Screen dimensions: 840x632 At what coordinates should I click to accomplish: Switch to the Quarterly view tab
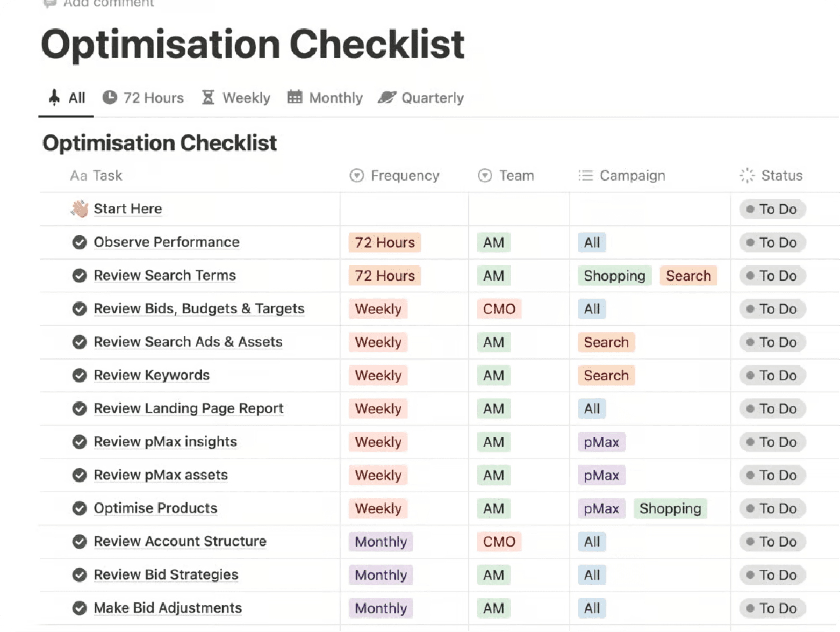click(421, 98)
